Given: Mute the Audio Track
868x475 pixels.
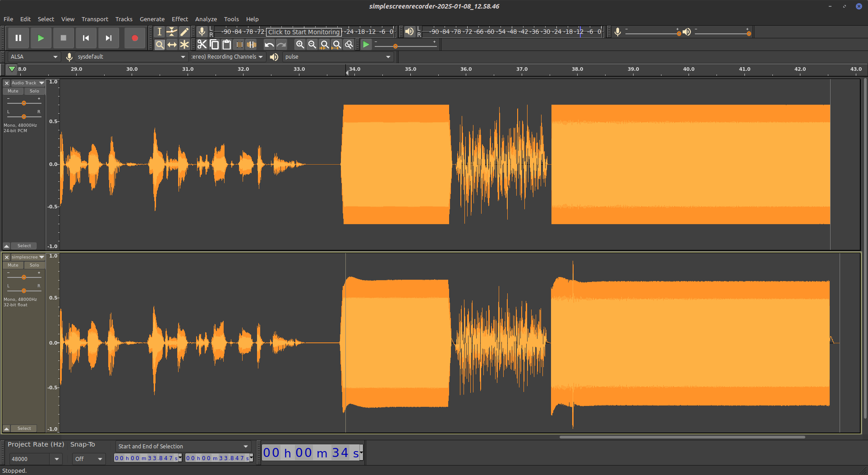Looking at the screenshot, I should pos(13,91).
